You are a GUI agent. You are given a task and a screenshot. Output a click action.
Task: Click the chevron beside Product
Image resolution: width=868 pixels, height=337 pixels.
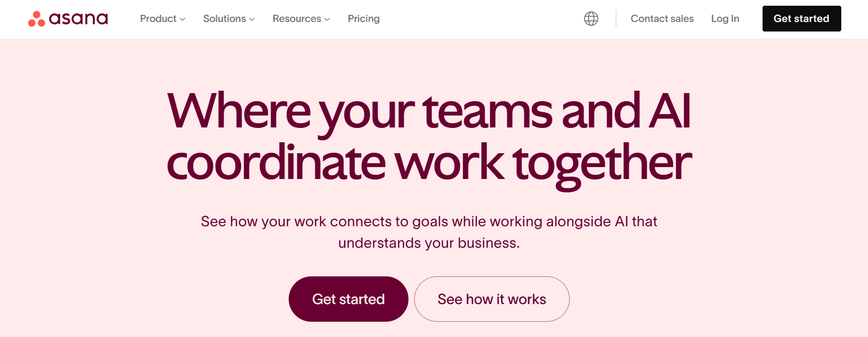(182, 19)
